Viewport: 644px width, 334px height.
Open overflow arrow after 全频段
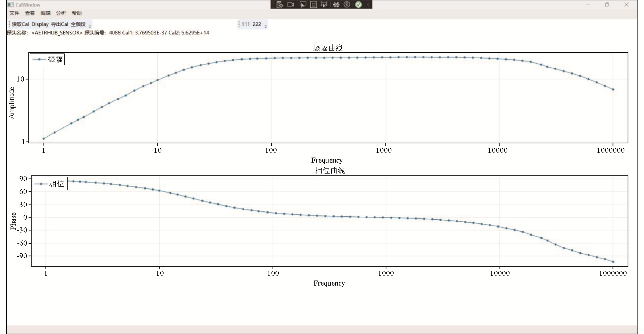point(90,26)
